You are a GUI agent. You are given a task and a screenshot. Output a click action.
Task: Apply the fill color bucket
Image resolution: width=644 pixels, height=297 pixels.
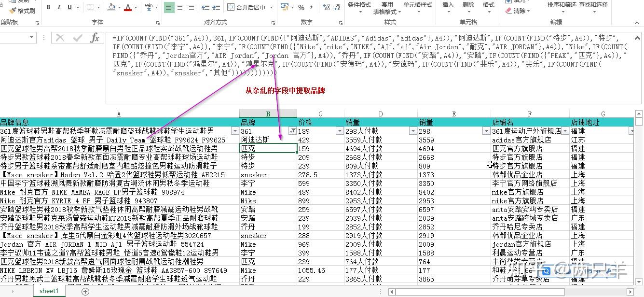(111, 7)
